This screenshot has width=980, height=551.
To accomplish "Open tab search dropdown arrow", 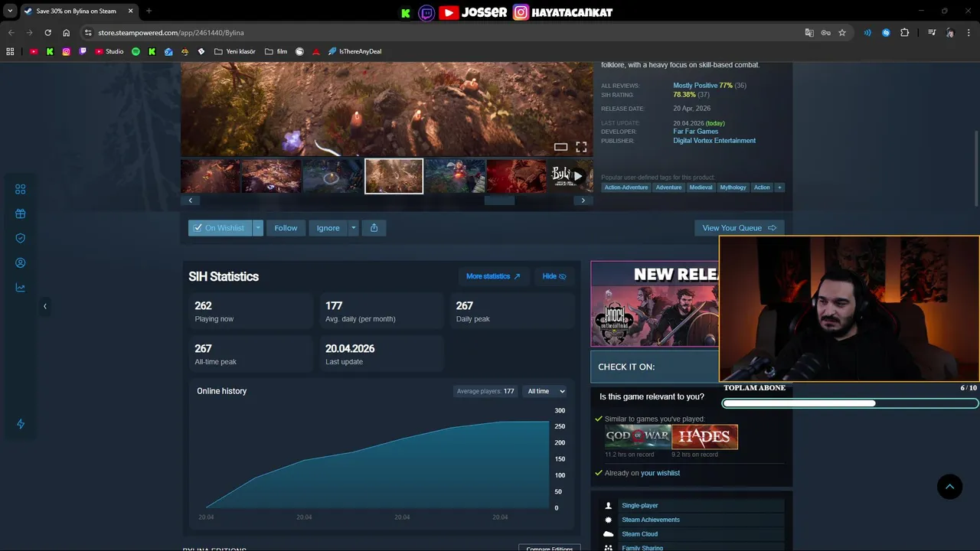I will pyautogui.click(x=10, y=11).
